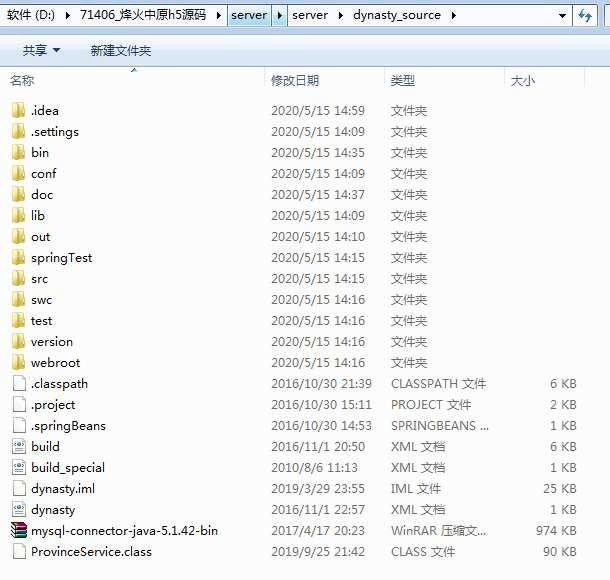Select the .springBeans file icon

(x=19, y=426)
